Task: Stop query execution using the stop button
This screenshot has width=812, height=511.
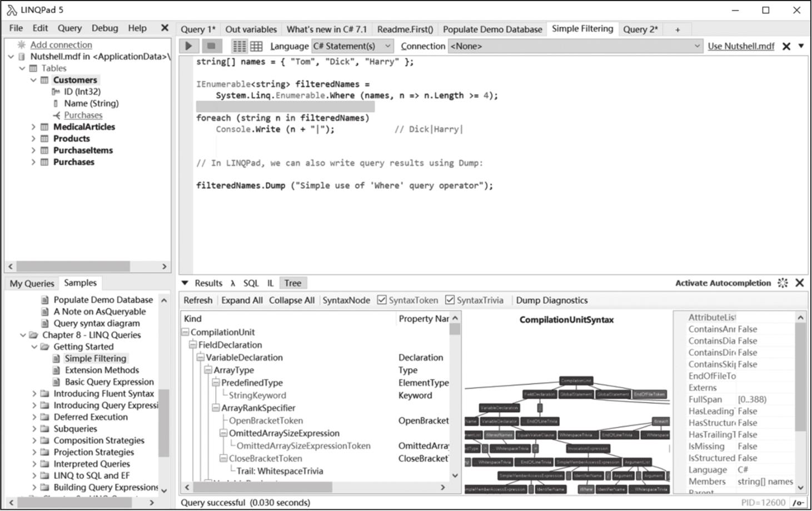Action: [x=210, y=46]
